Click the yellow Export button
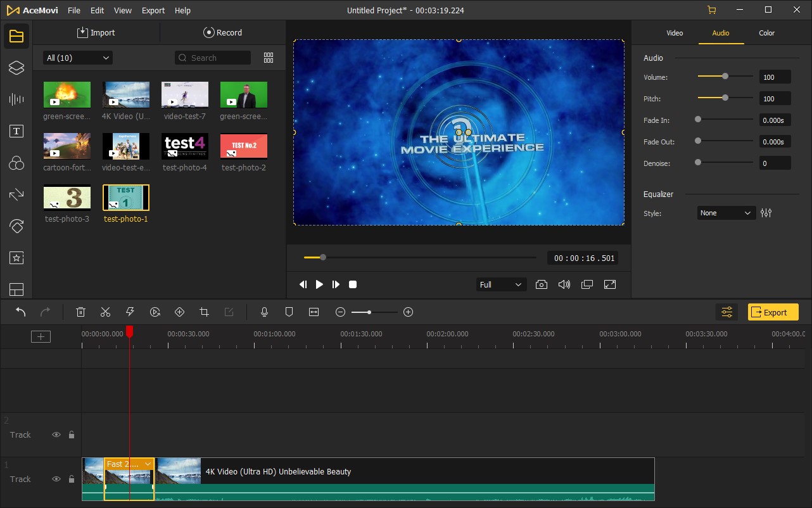Image resolution: width=812 pixels, height=508 pixels. tap(773, 312)
